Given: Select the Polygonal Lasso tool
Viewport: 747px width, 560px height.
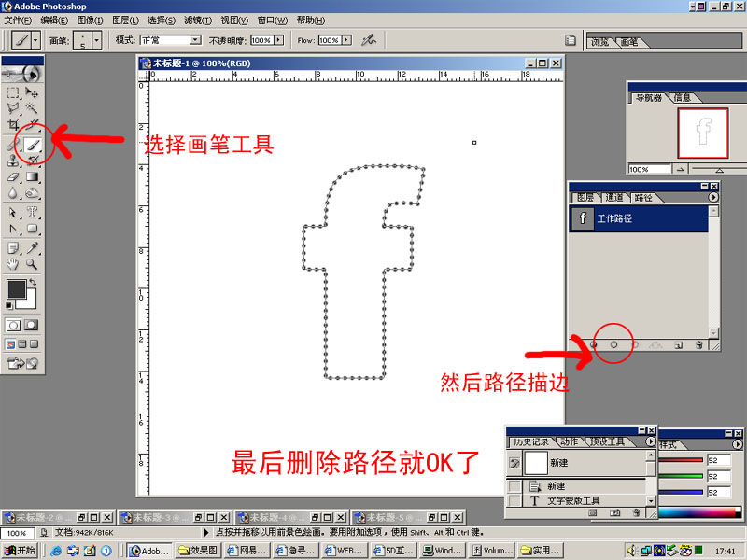Looking at the screenshot, I should point(13,108).
